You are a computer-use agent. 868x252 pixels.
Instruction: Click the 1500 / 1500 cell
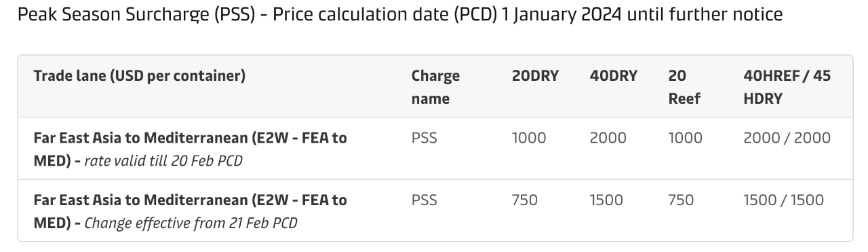click(x=784, y=200)
